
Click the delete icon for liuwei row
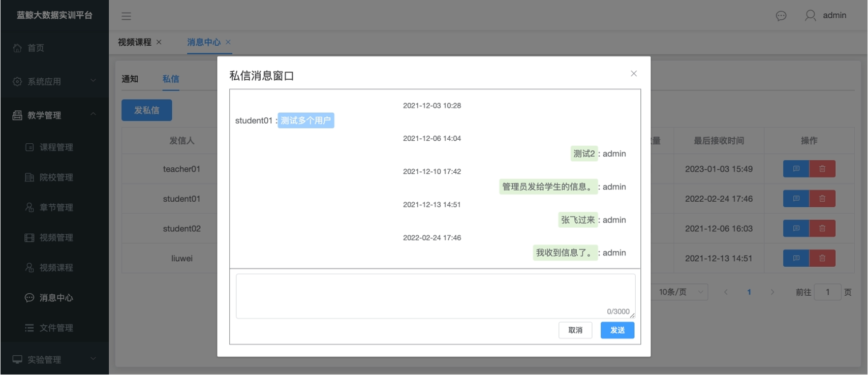coord(822,258)
